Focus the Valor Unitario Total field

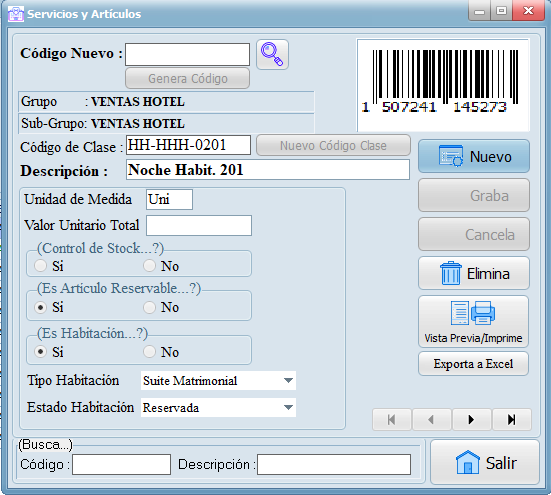pyautogui.click(x=199, y=226)
